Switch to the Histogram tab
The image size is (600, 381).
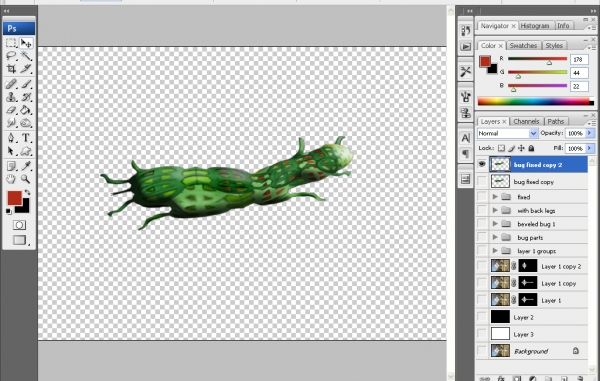[535, 26]
